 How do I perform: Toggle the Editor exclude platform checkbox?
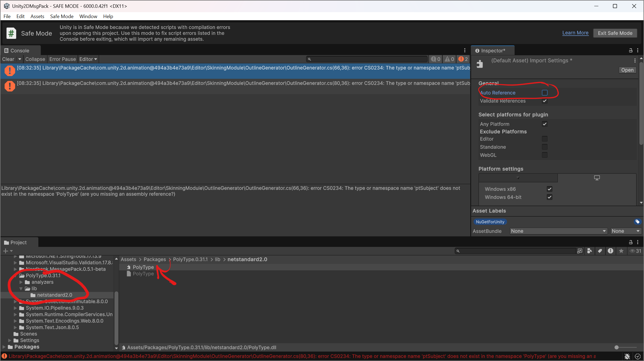(x=545, y=139)
